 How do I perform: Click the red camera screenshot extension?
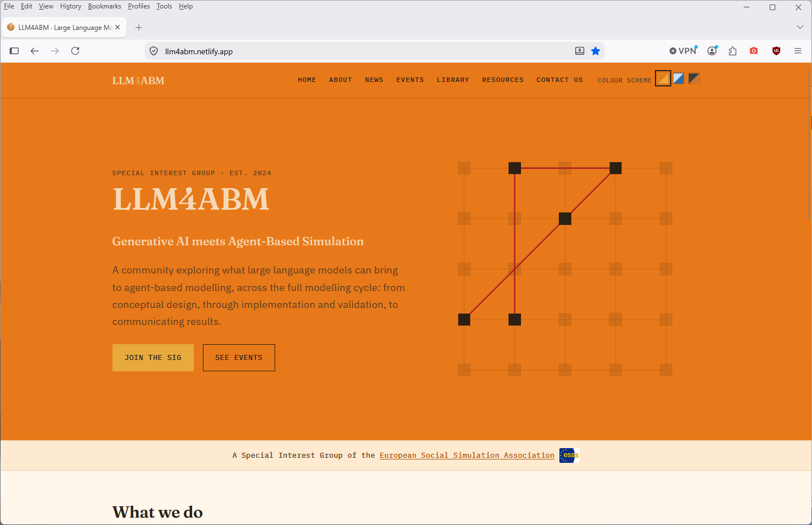point(754,51)
